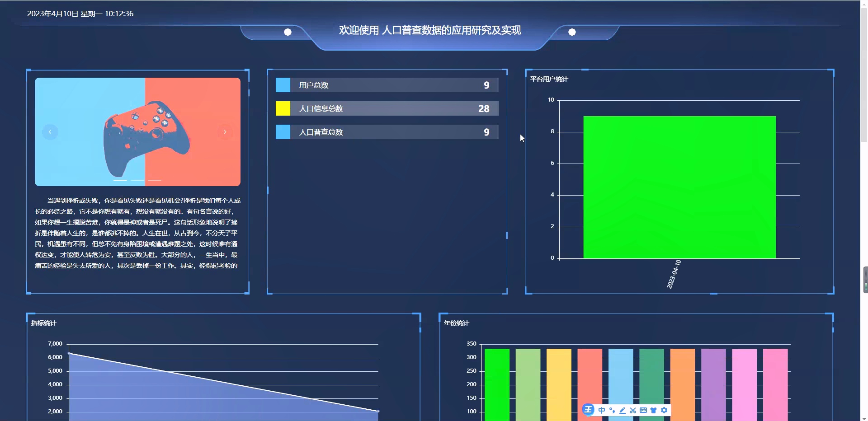Open input method settings gear icon
868x421 pixels.
[x=664, y=410]
